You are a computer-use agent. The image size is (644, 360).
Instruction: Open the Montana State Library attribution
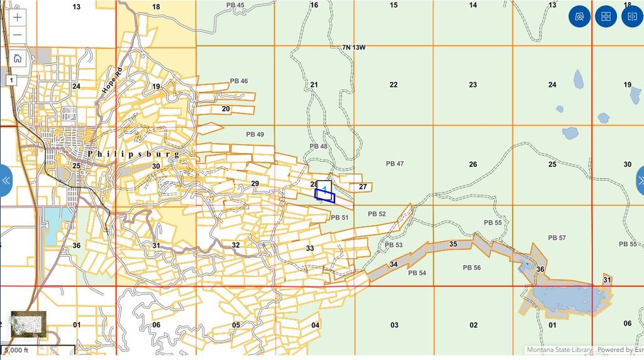click(x=559, y=350)
